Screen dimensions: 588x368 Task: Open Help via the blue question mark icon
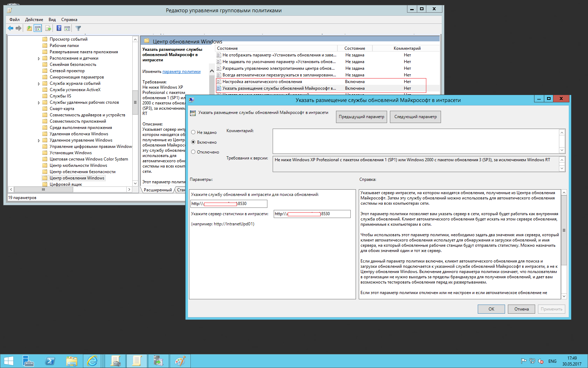click(59, 28)
